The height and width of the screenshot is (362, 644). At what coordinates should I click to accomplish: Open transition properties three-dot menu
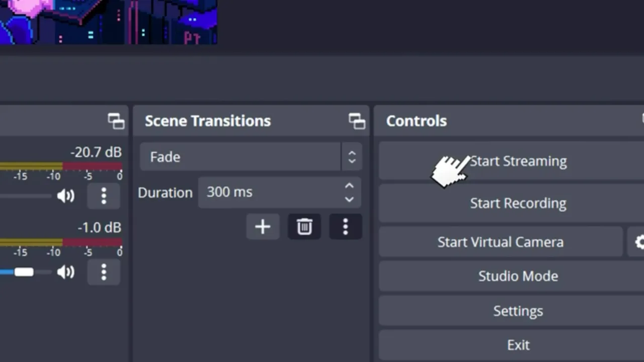coord(345,227)
